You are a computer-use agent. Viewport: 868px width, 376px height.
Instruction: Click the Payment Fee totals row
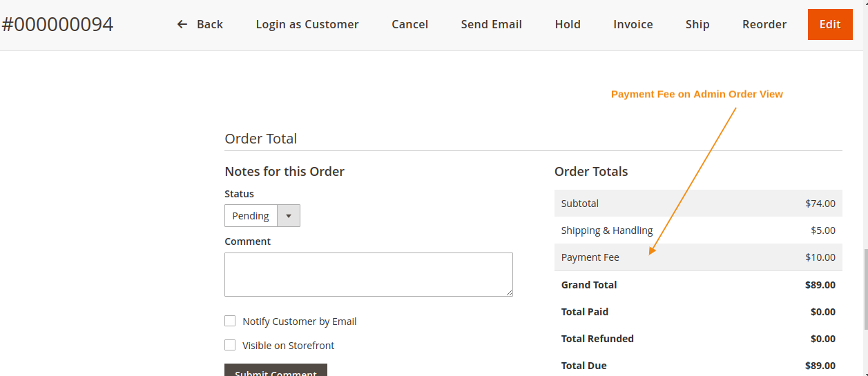(697, 257)
